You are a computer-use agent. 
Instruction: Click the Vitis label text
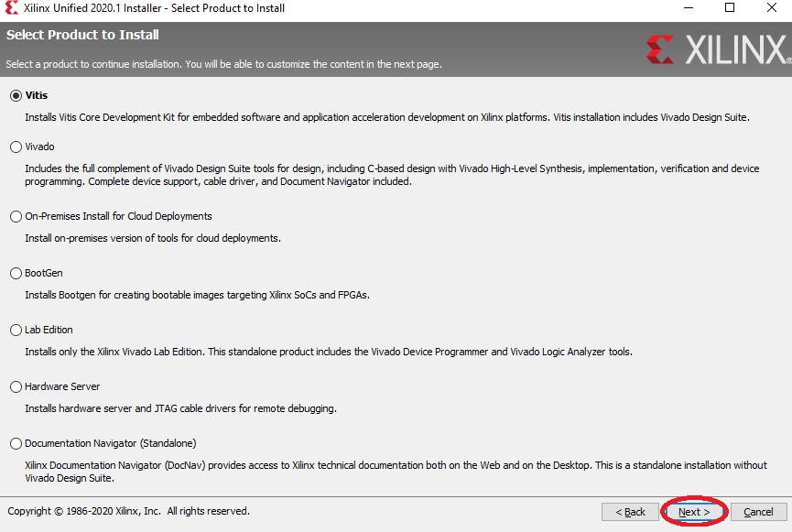[37, 95]
